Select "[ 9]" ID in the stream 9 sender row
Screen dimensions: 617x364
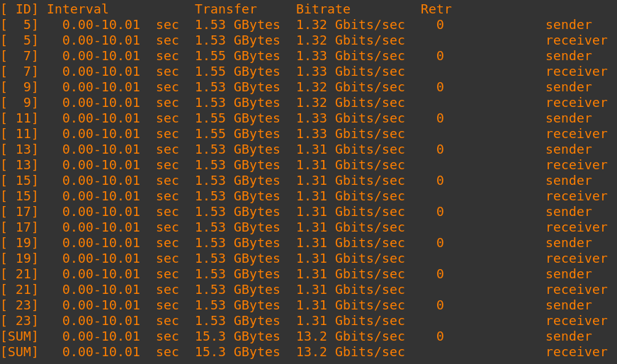click(19, 87)
